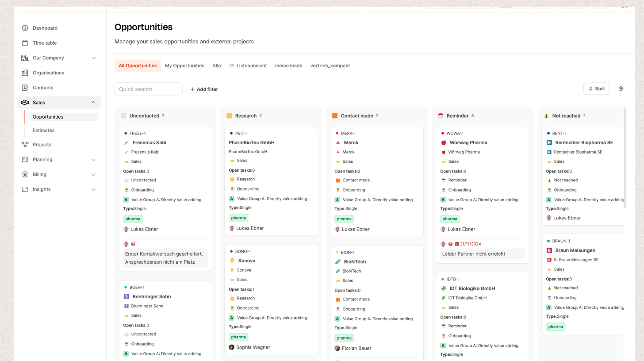Viewport: 644px width, 361px height.
Task: Open board settings gear icon
Action: pyautogui.click(x=621, y=89)
